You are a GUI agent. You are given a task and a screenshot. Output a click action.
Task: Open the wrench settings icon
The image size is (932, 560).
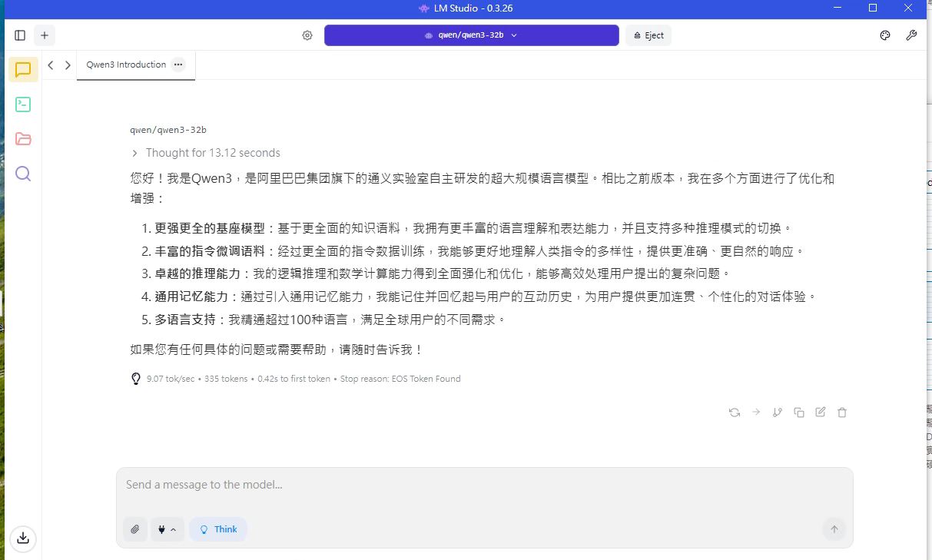(x=911, y=35)
